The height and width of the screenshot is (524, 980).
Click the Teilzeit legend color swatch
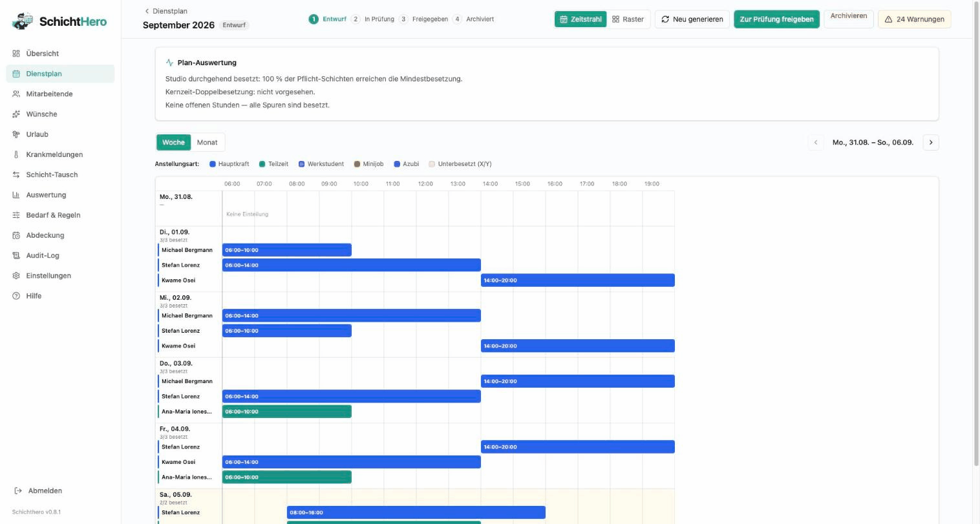tap(262, 164)
